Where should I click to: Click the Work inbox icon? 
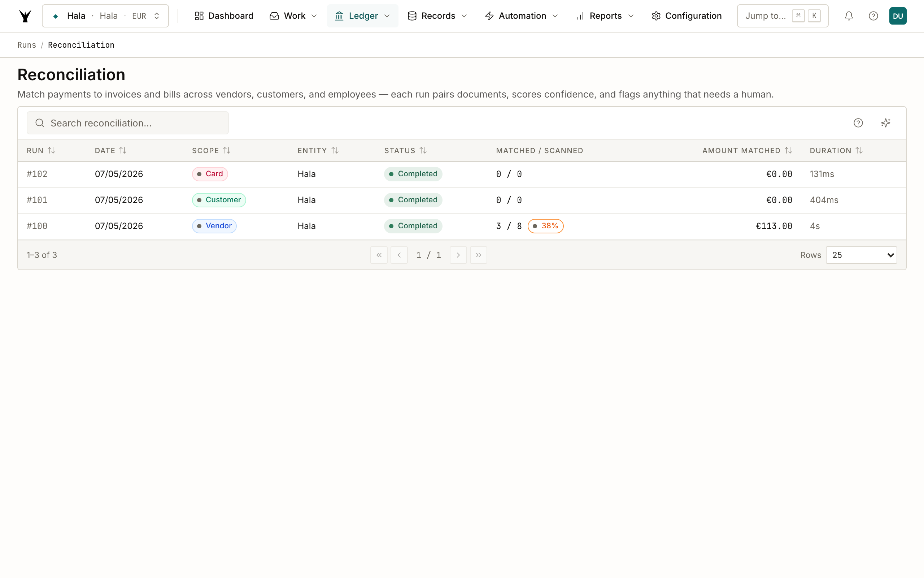click(x=274, y=16)
